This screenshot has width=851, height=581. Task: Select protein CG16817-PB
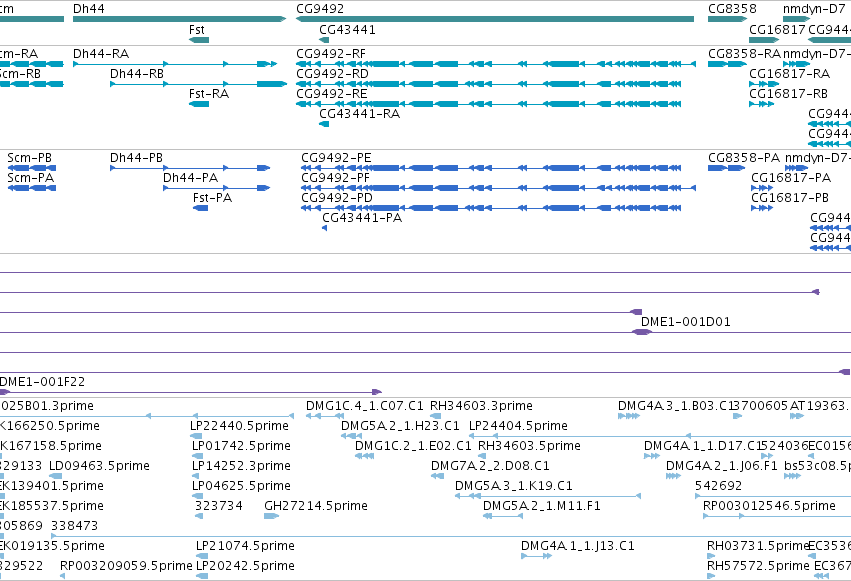pyautogui.click(x=761, y=208)
